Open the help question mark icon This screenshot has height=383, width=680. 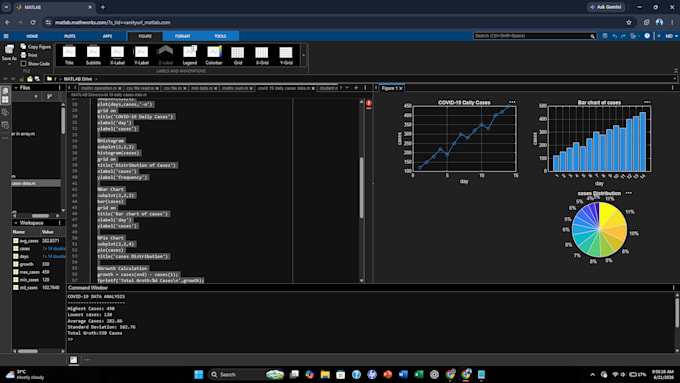[647, 36]
